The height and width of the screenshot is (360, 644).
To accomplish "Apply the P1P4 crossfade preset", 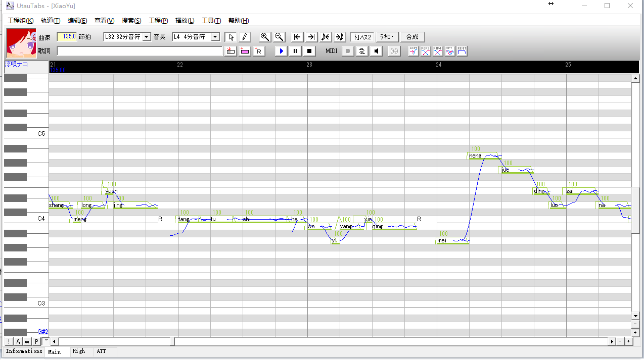I will click(438, 51).
